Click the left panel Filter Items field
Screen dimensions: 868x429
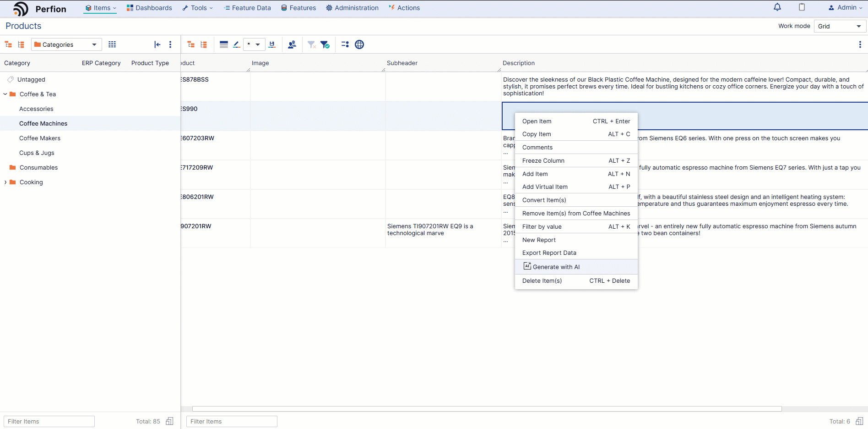coord(49,421)
